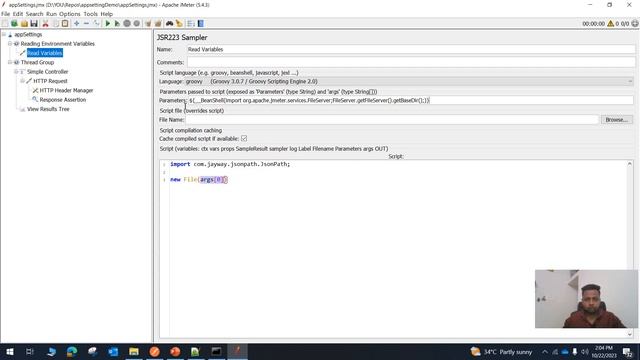Click the import com.jayway.jsonpath line in script
The height and width of the screenshot is (360, 640).
point(230,164)
